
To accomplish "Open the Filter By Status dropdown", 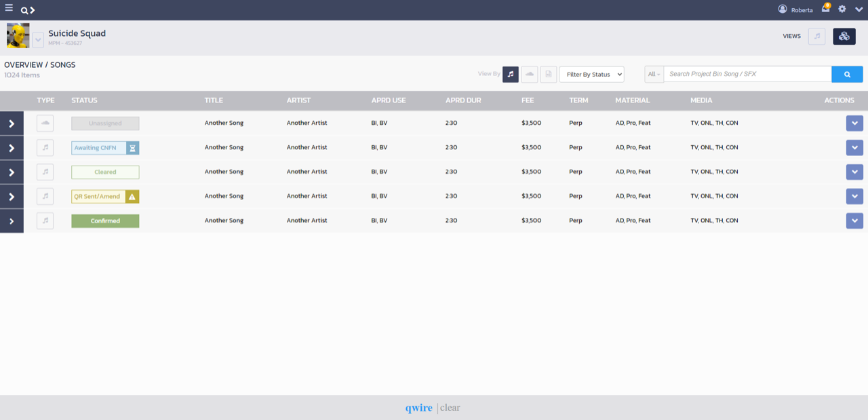I will (x=592, y=74).
